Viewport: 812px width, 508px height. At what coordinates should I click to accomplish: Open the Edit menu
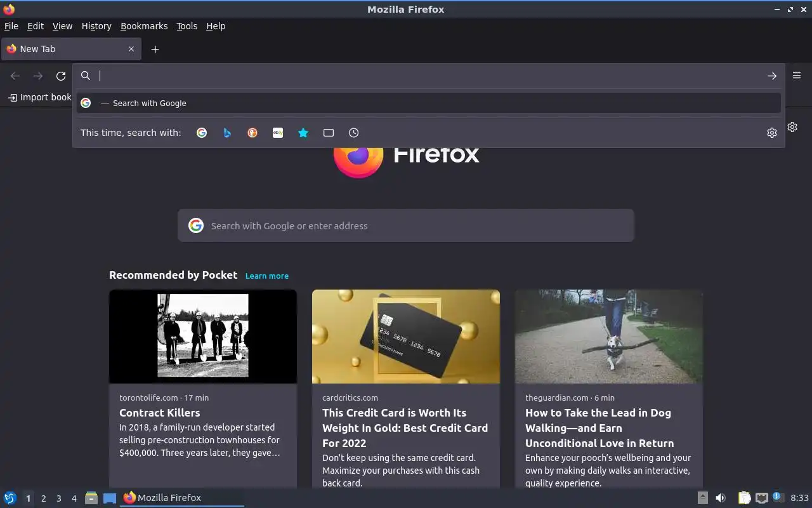click(x=36, y=26)
